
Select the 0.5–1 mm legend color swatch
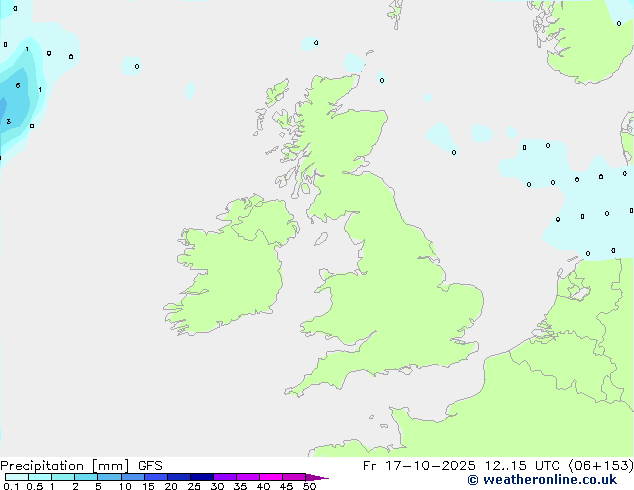(40, 477)
